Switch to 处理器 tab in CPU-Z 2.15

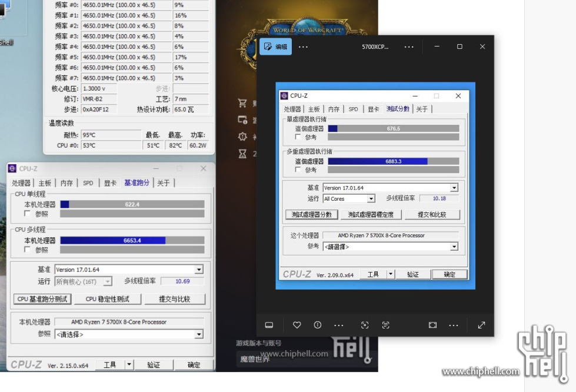tap(21, 183)
